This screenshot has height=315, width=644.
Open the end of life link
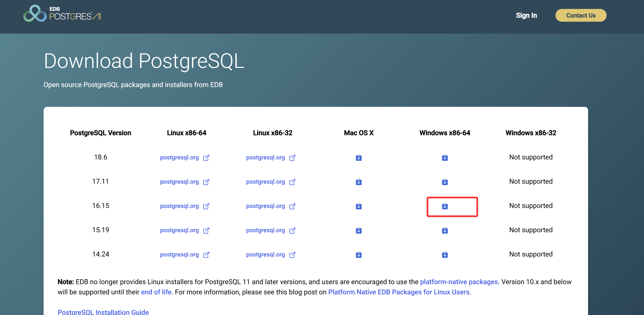(156, 292)
